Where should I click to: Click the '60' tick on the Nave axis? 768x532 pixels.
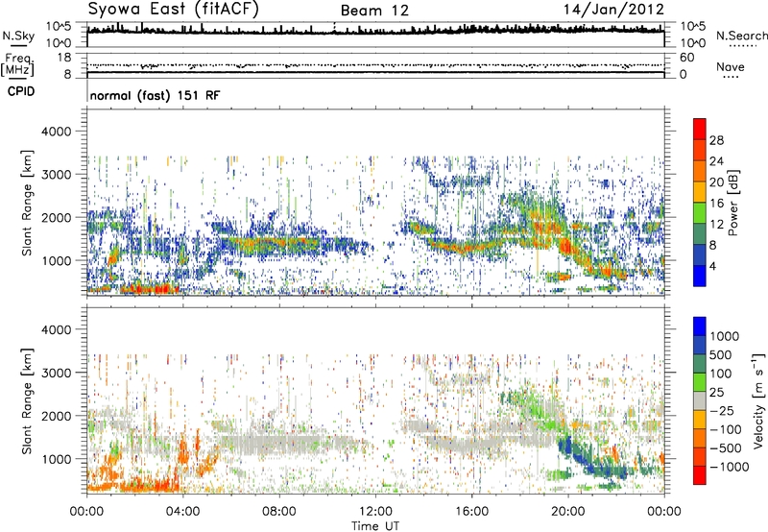[x=686, y=58]
